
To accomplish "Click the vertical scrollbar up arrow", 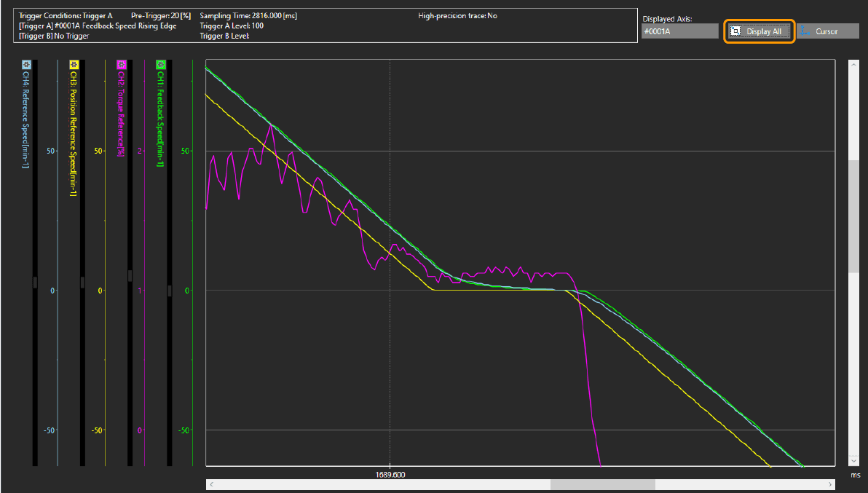I will coord(853,65).
